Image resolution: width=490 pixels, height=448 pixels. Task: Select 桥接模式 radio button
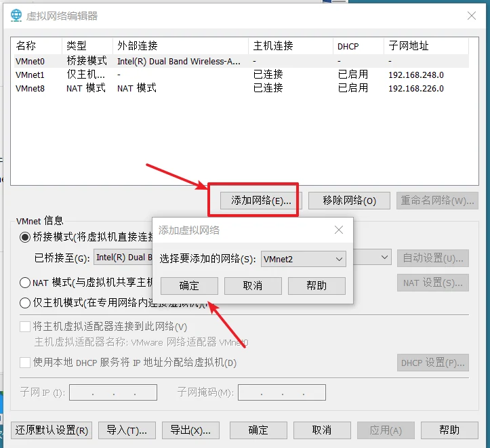[24, 237]
